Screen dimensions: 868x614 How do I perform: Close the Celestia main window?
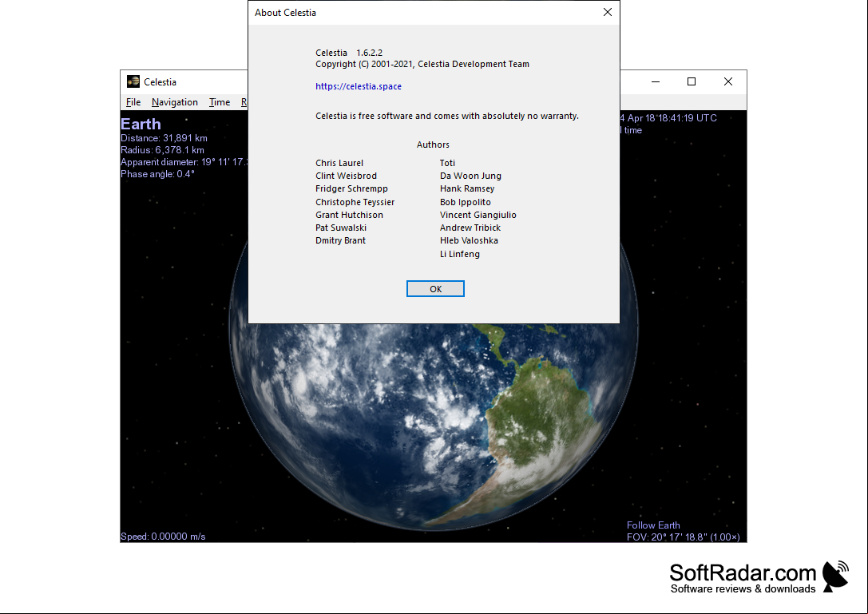click(728, 82)
